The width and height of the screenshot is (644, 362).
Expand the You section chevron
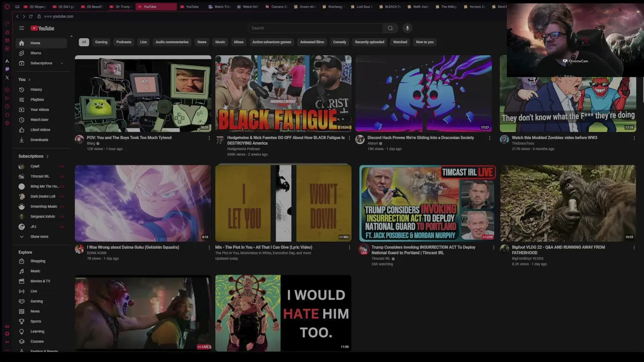(29, 79)
